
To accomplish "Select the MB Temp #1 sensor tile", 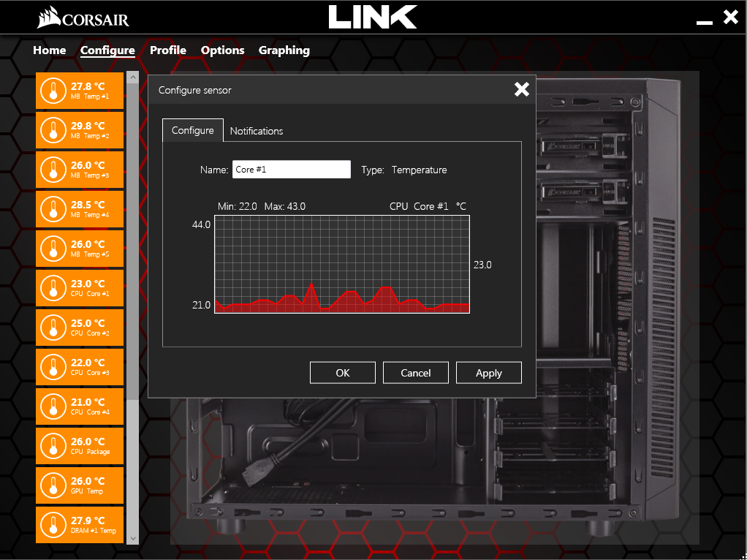I will 80,91.
